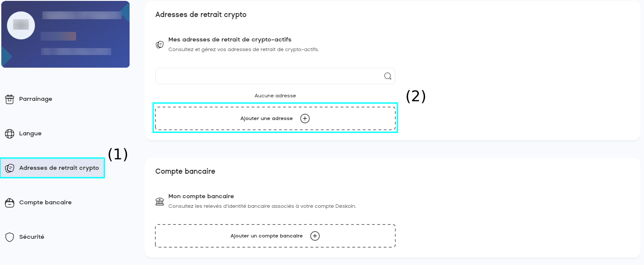Image resolution: width=644 pixels, height=265 pixels.
Task: Click the Mes adresses de retrait de crypto-actifs heading
Action: pyautogui.click(x=230, y=40)
